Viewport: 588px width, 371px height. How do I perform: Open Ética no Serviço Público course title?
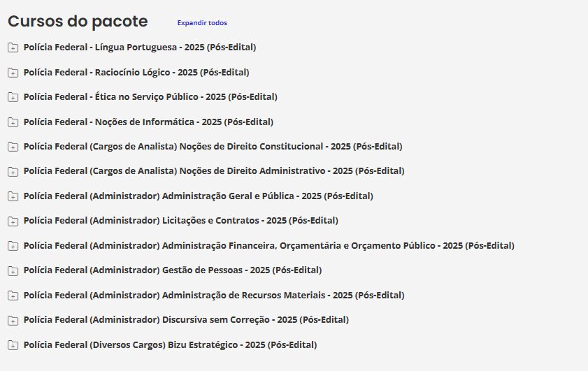click(x=150, y=97)
